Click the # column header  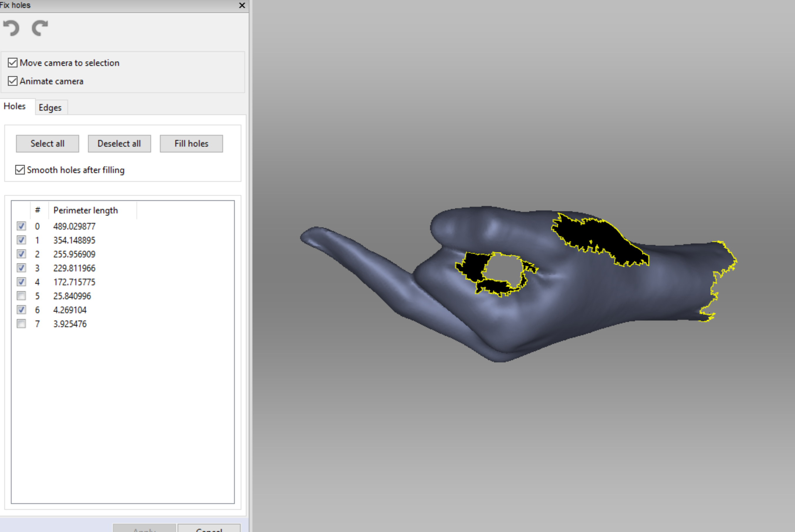[38, 210]
